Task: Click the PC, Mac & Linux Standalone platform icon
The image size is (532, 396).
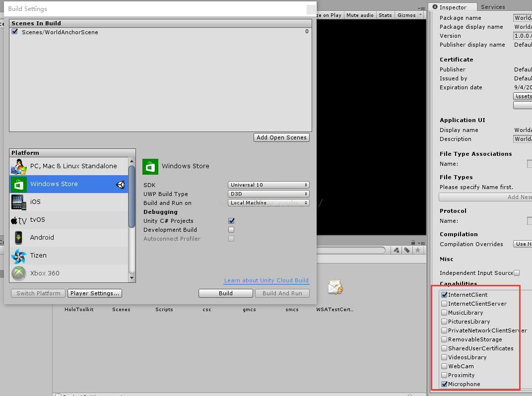Action: point(19,166)
